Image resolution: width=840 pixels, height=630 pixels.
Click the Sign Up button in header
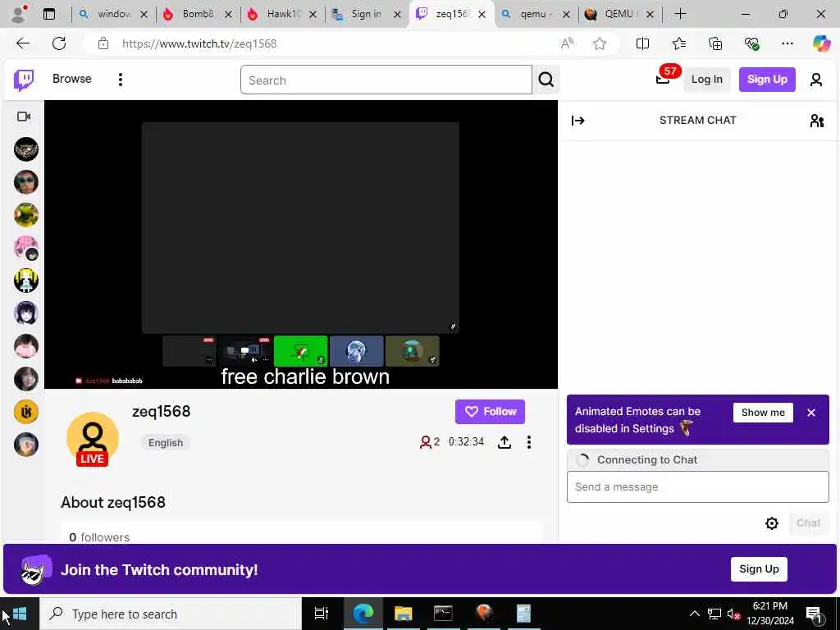(767, 80)
